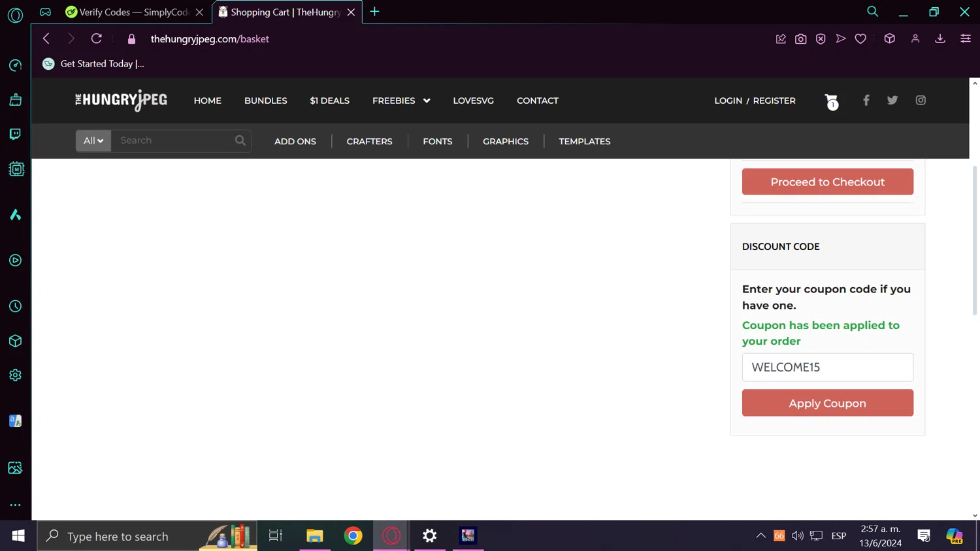Open the browser downloads icon

[x=940, y=39]
